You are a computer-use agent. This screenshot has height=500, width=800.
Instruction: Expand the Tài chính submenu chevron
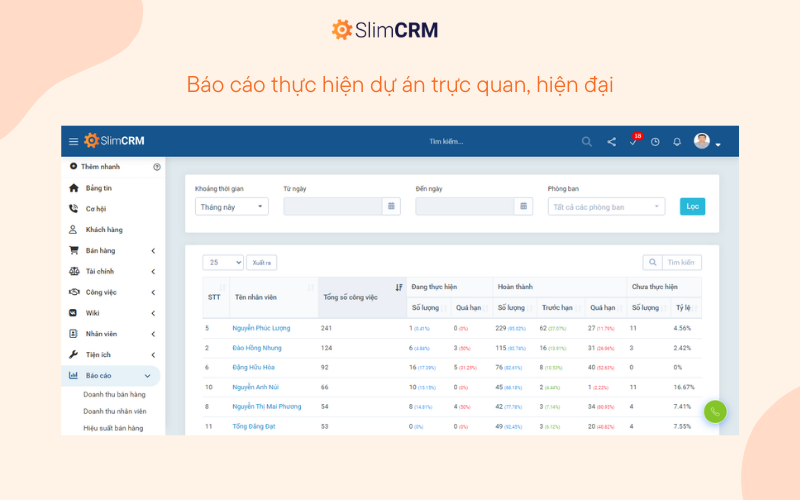click(153, 271)
